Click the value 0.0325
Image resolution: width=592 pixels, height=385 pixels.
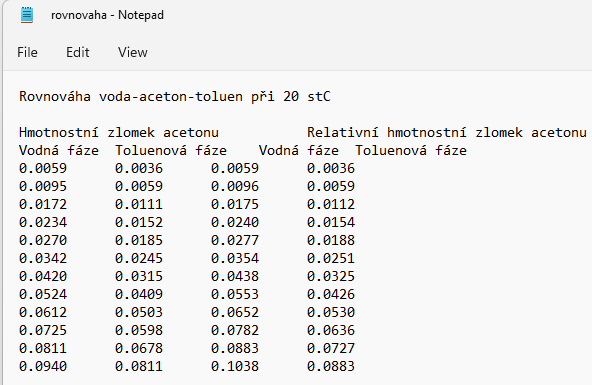331,276
